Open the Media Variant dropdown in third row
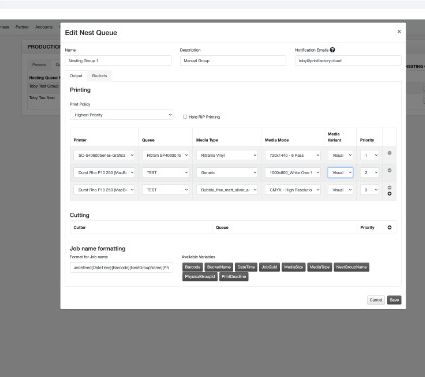The height and width of the screenshot is (377, 425). tap(340, 190)
